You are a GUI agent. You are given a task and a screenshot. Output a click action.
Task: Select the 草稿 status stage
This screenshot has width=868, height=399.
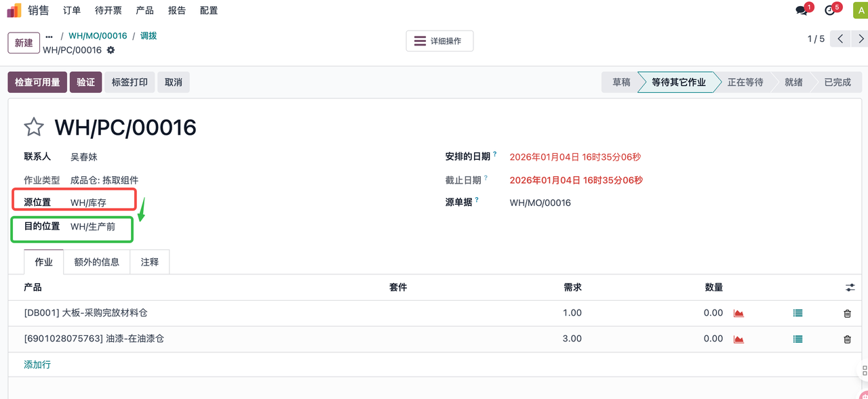tap(620, 82)
